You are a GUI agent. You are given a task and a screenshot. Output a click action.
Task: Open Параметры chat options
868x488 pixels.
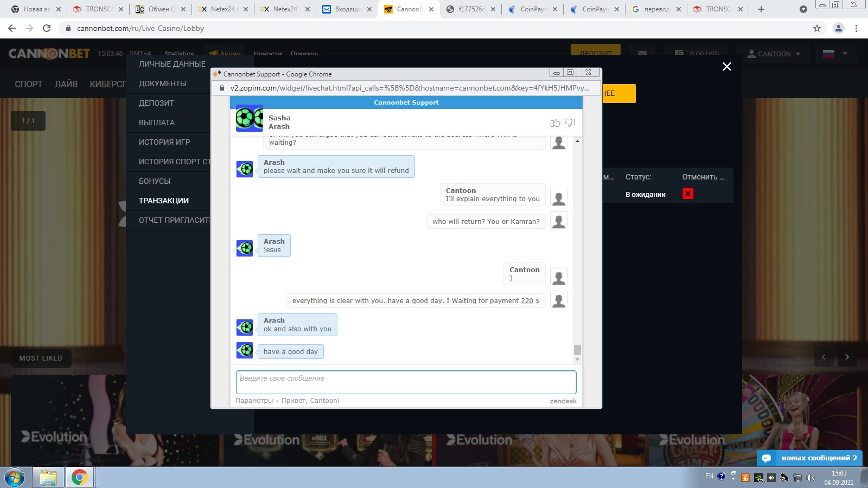(x=254, y=401)
